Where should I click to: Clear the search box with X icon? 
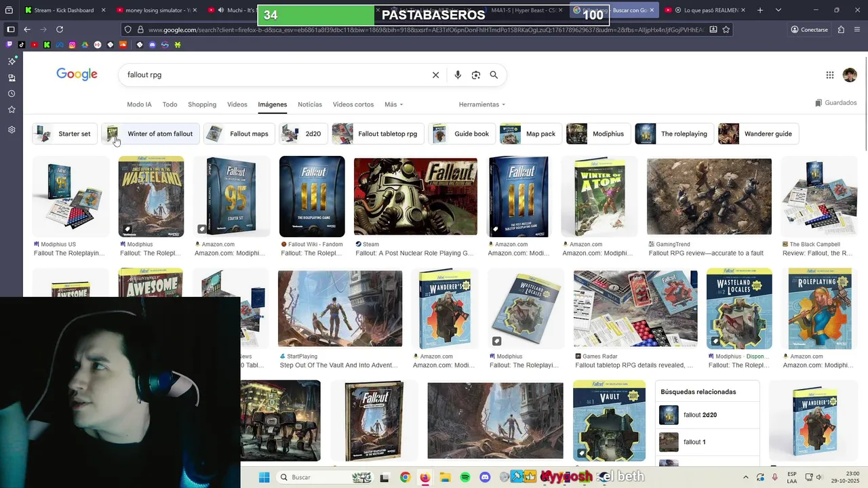click(436, 75)
